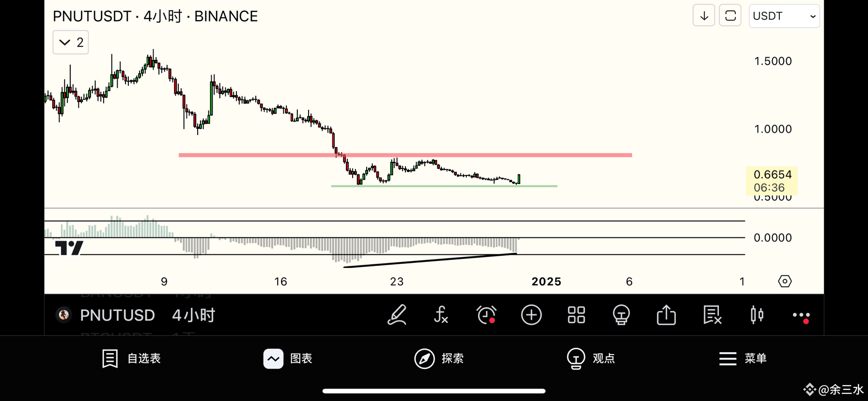Click the 0.6654 price label

(x=772, y=174)
